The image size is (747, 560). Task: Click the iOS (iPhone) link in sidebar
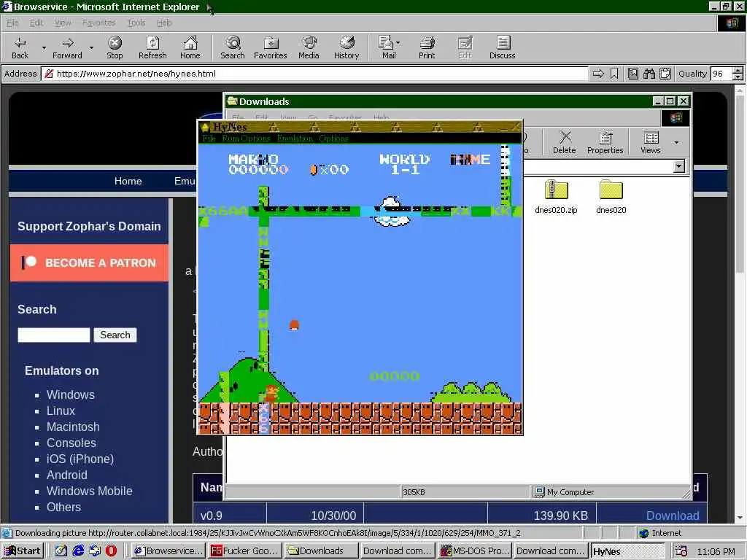point(80,459)
